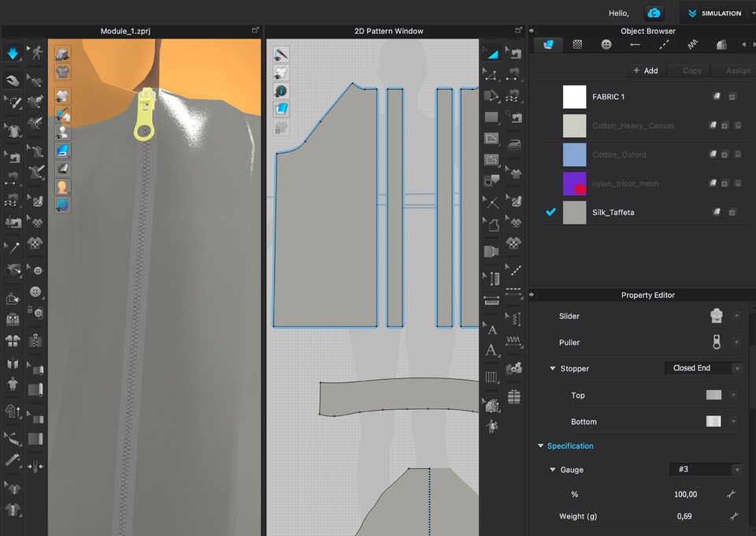
Task: Click the Gauge percent value 100,00 field
Action: [x=685, y=494]
